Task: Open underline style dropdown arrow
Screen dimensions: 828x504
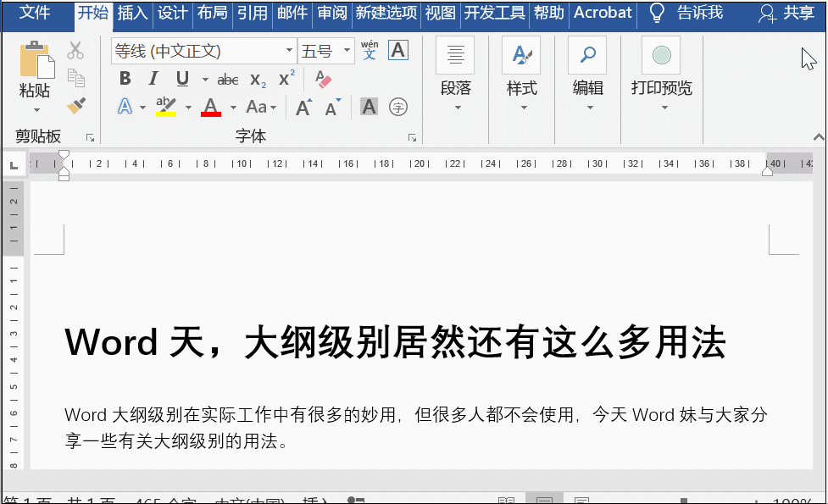Action: click(x=205, y=80)
